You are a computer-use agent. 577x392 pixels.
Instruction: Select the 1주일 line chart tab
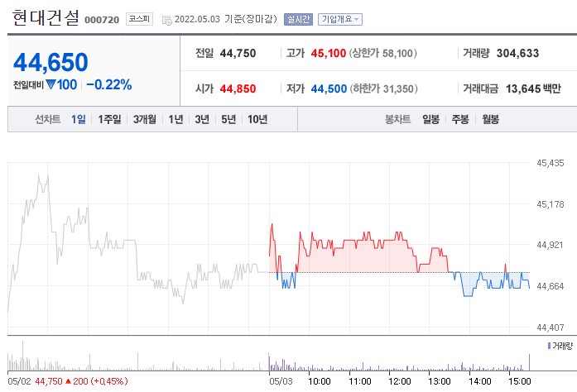click(109, 119)
